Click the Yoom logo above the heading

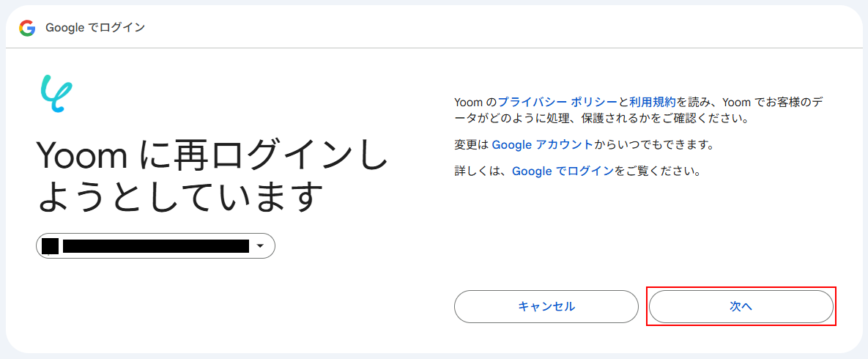point(56,93)
